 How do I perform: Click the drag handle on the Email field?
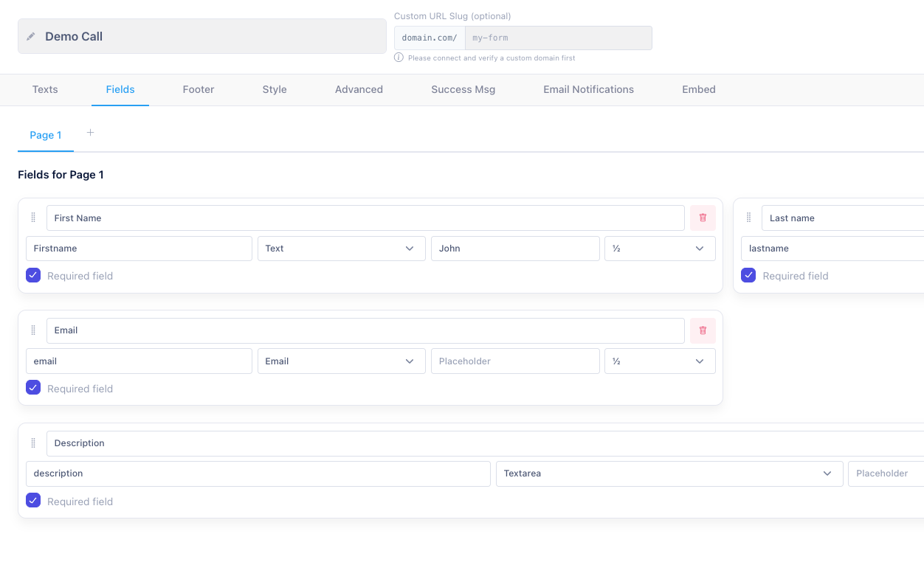[x=33, y=330]
